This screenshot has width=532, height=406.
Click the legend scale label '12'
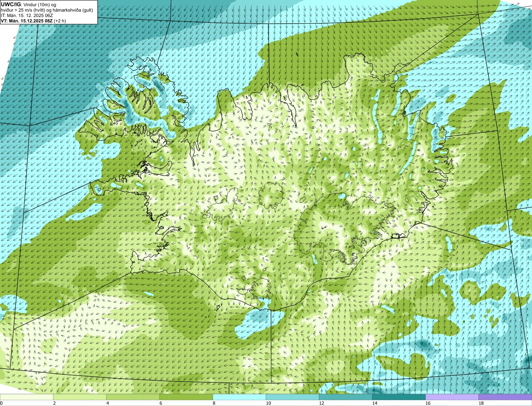(322, 403)
